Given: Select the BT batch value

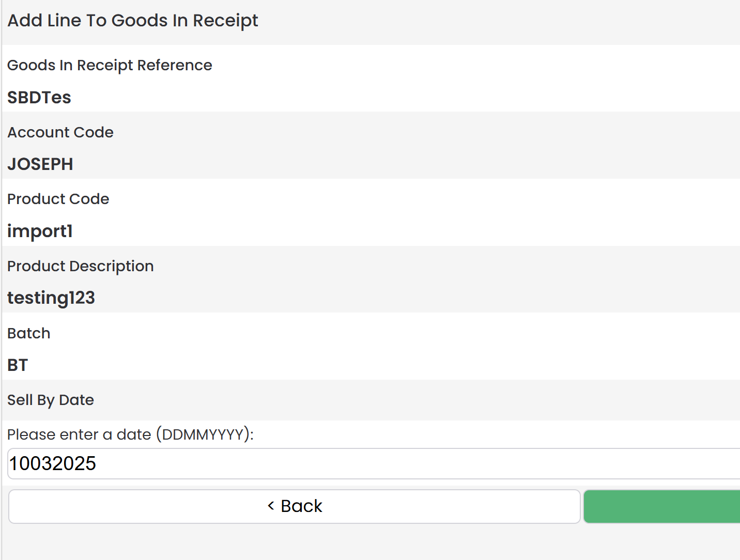Looking at the screenshot, I should click(18, 365).
